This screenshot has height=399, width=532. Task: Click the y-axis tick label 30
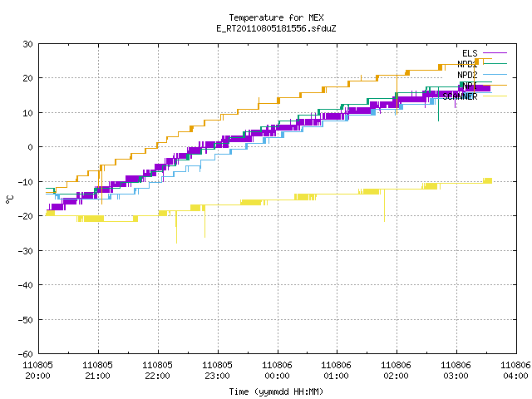pyautogui.click(x=27, y=44)
